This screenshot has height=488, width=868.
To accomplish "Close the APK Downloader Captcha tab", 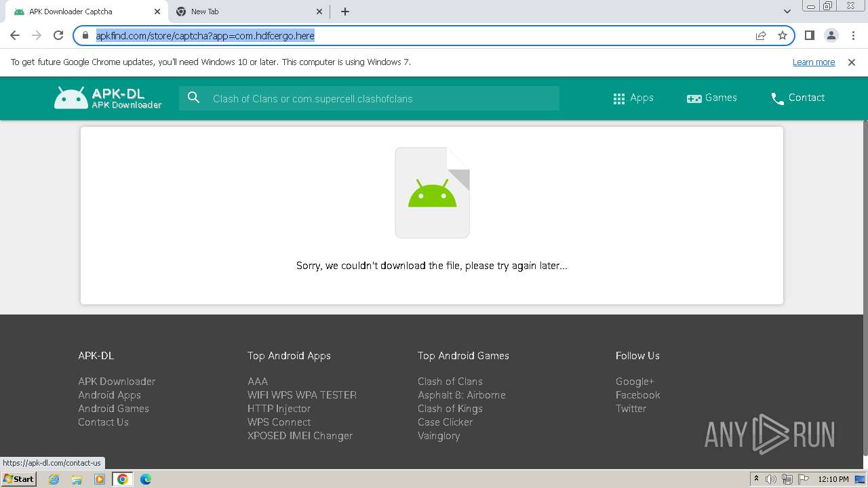I will 157,12.
